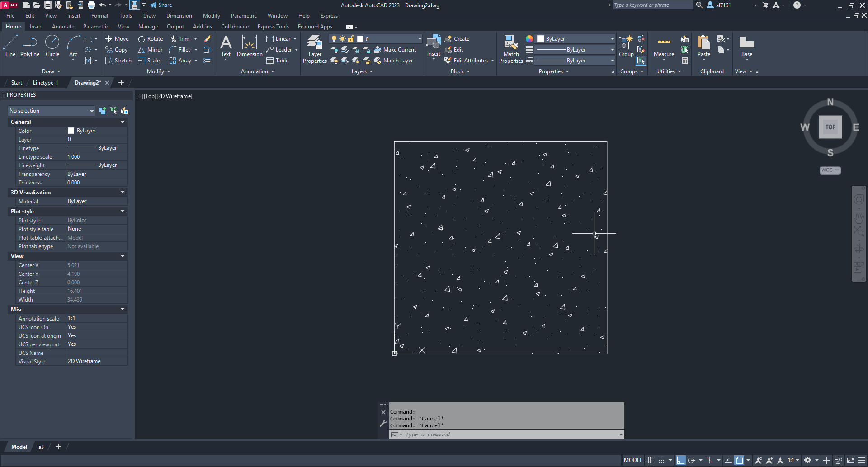The height and width of the screenshot is (467, 868).
Task: Expand the Draw panel flyout
Action: pyautogui.click(x=51, y=71)
